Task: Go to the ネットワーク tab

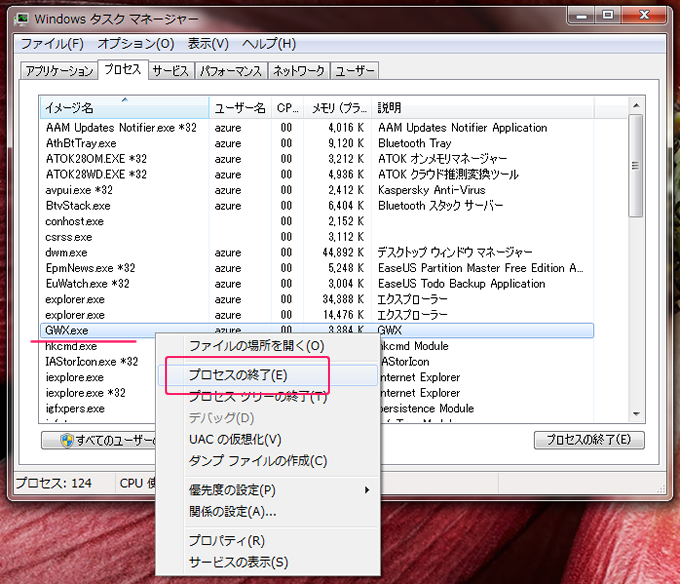Action: pos(299,71)
